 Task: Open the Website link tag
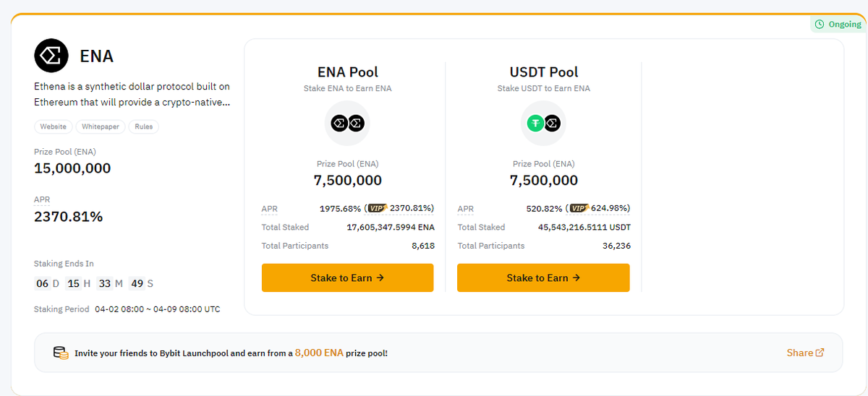(x=54, y=126)
